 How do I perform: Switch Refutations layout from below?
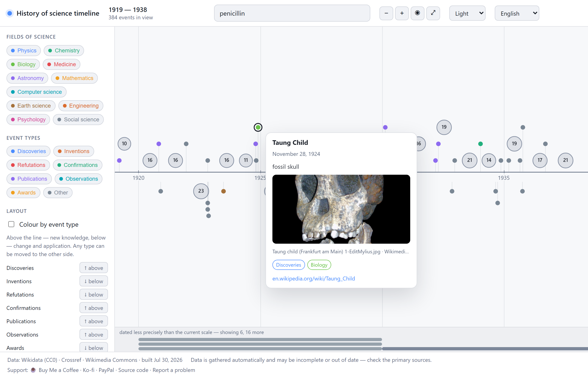[x=94, y=294]
